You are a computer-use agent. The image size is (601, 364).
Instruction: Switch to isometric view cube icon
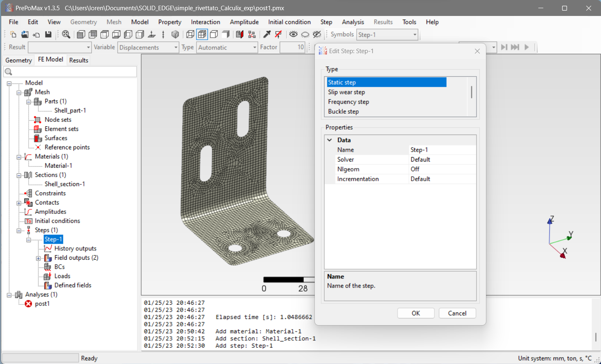175,35
